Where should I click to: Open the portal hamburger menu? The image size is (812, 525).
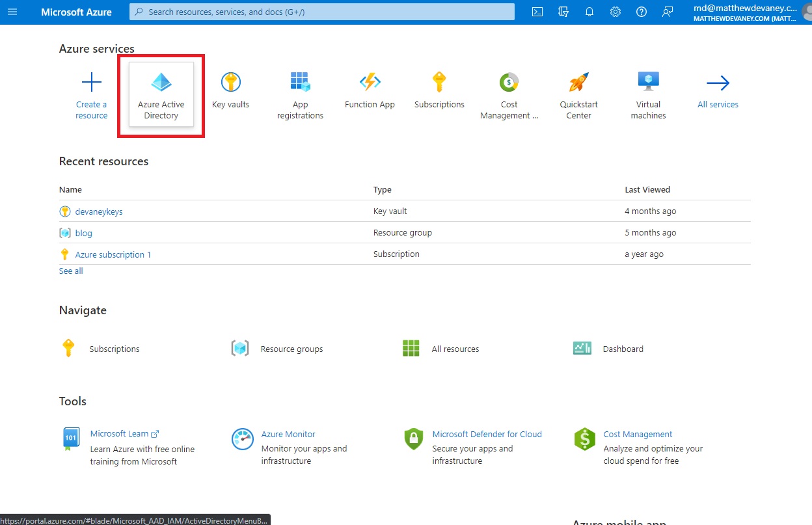pos(13,12)
